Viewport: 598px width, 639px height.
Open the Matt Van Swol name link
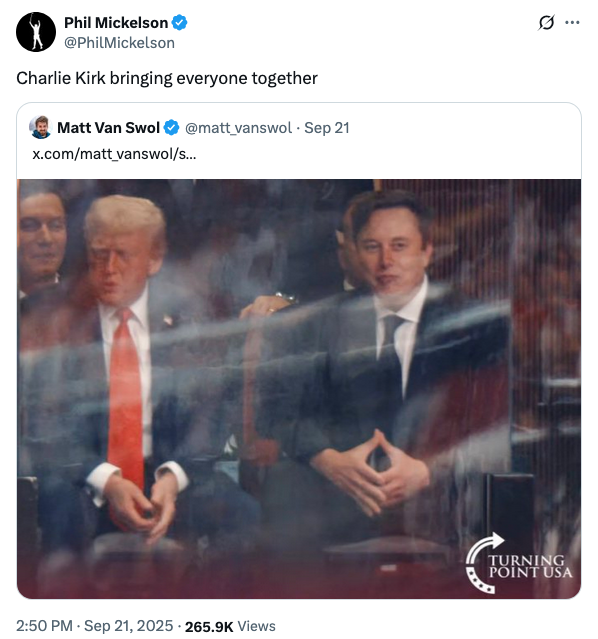108,128
